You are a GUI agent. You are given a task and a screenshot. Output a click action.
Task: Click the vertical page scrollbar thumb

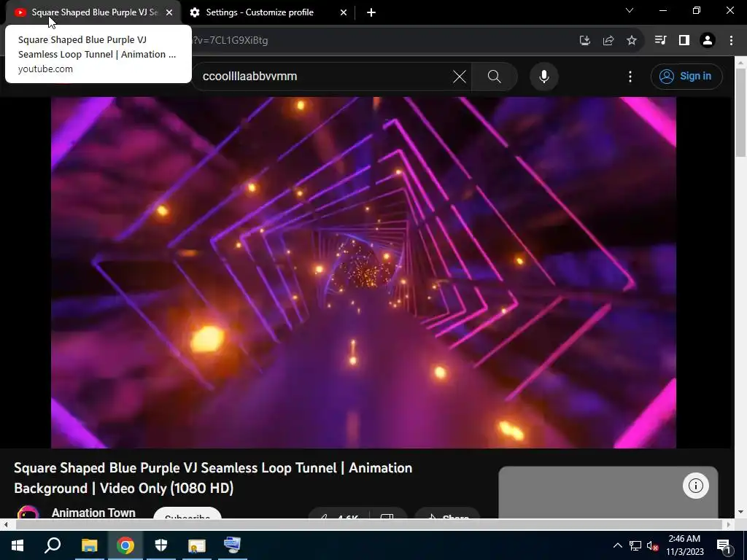(x=740, y=112)
